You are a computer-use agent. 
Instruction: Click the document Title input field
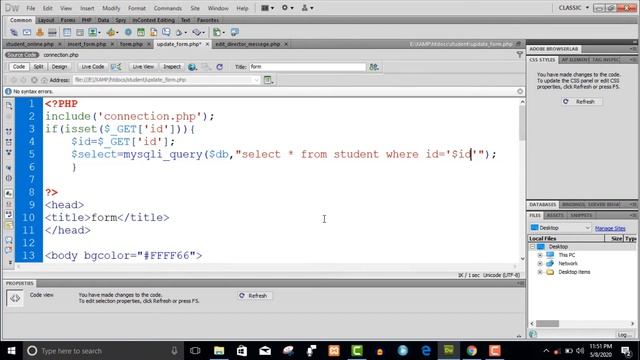tap(307, 67)
